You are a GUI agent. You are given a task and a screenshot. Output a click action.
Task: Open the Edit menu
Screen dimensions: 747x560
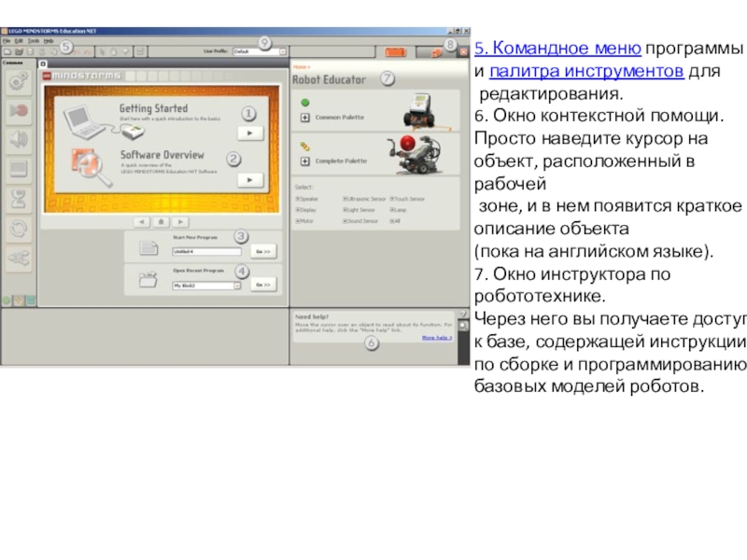[x=19, y=41]
